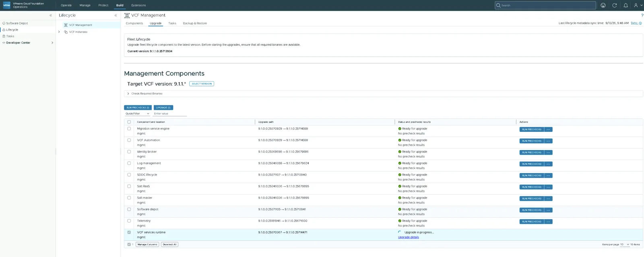Click the Tasks sidebar icon
The width and height of the screenshot is (644, 257).
[4, 36]
